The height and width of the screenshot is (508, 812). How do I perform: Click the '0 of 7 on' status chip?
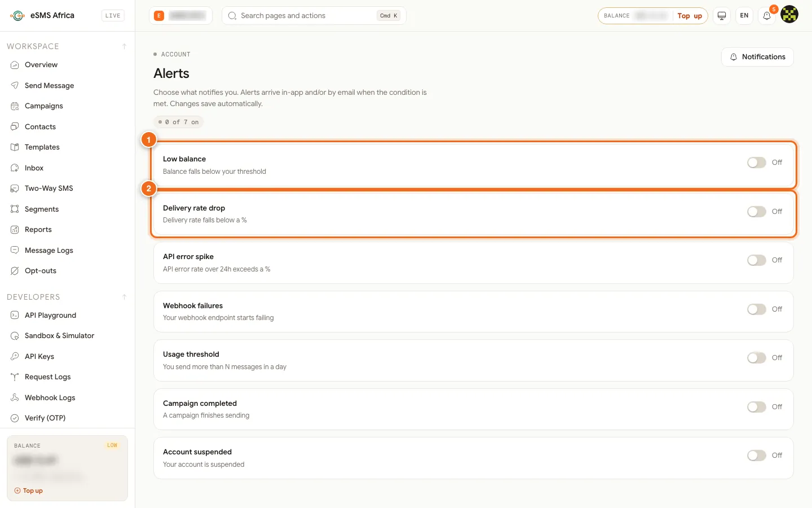pos(179,122)
